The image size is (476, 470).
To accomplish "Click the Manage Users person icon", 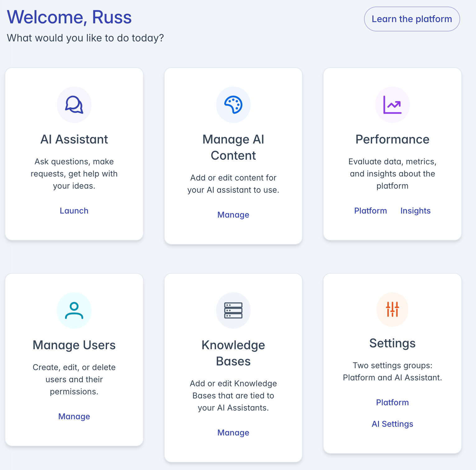I will click(x=74, y=310).
